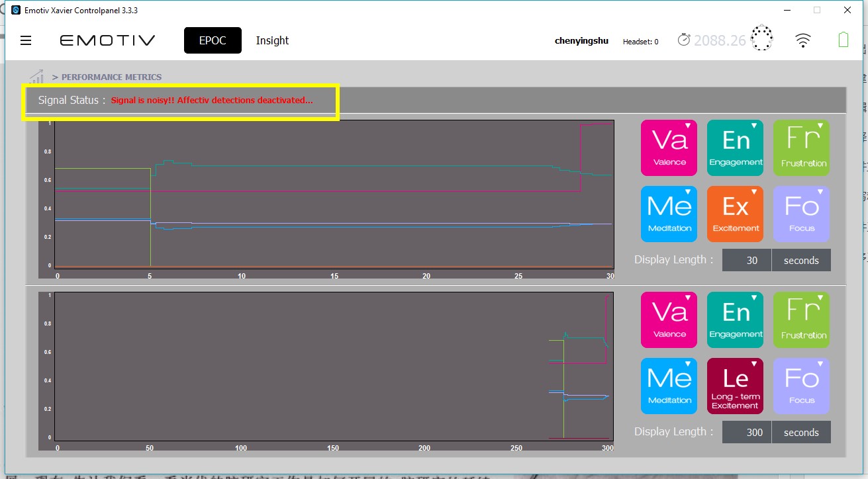Click the bottom Display Length label
The width and height of the screenshot is (868, 479).
pos(673,431)
